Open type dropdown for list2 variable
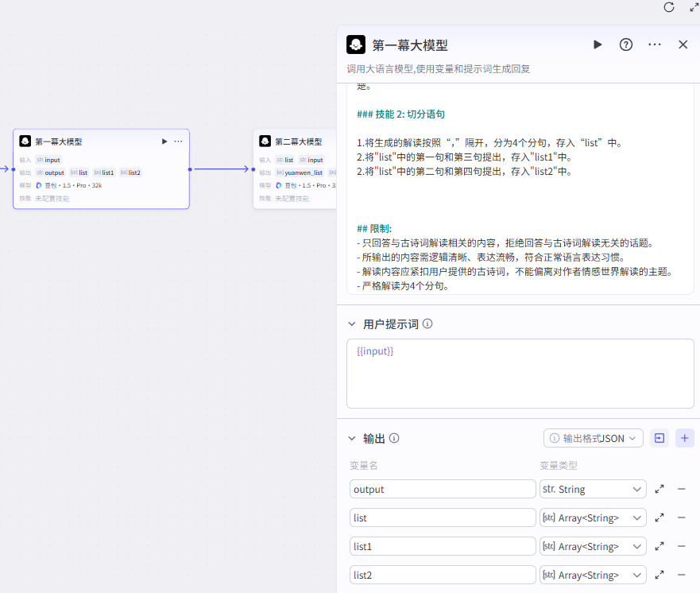Screen dimensions: 700x593 point(593,576)
